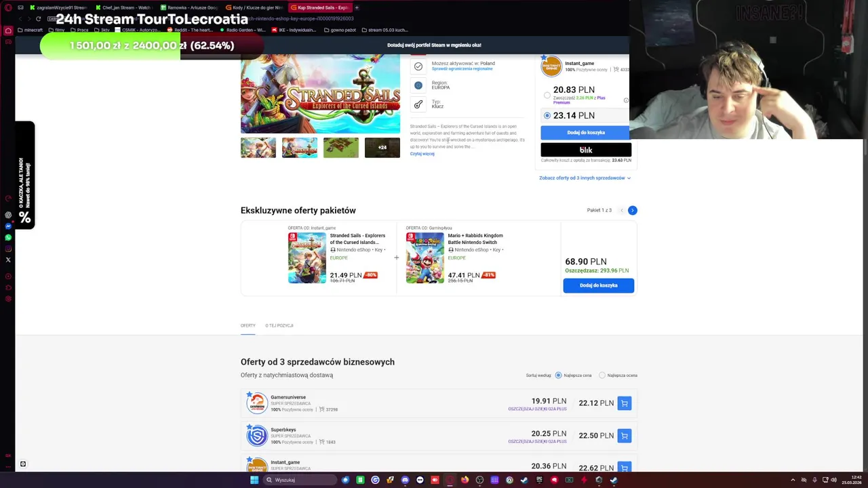Switch to Chef_jan Stream browser tab
The image size is (868, 488).
(127, 7)
